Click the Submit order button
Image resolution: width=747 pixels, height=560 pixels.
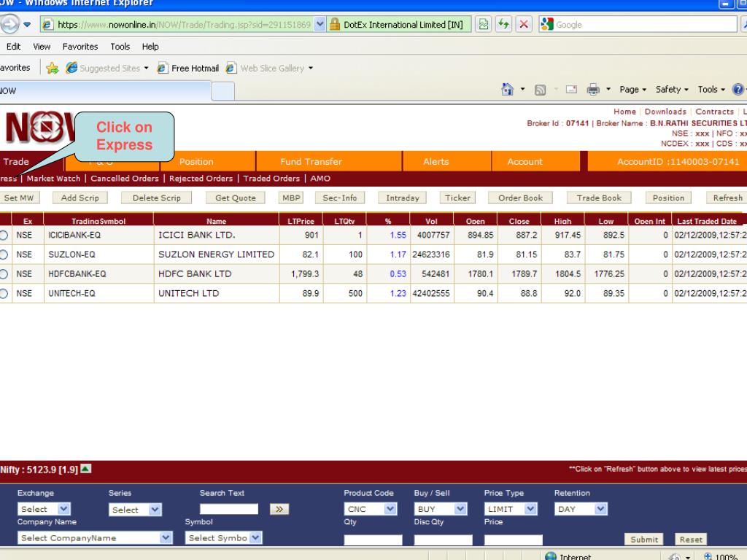click(644, 539)
